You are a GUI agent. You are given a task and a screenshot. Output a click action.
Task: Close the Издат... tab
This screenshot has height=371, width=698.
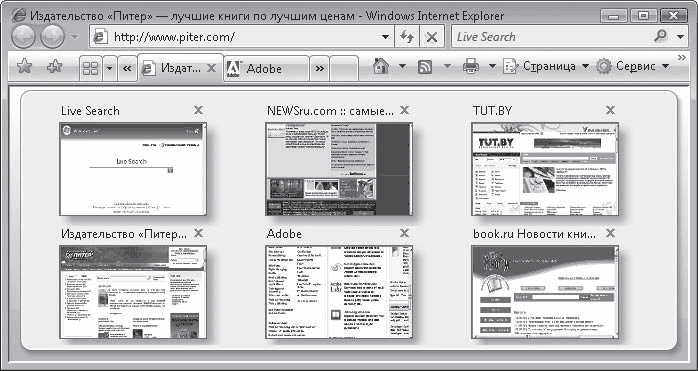point(212,68)
